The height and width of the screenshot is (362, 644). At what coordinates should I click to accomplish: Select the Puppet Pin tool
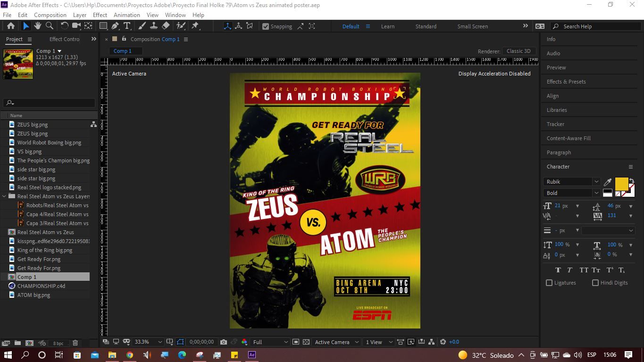pos(195,26)
